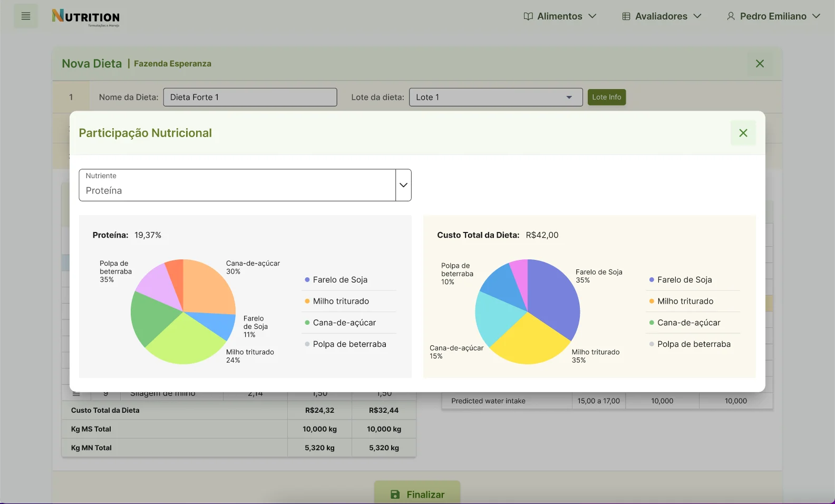Click the R$24,32 cost cell
The image size is (835, 504).
[319, 410]
